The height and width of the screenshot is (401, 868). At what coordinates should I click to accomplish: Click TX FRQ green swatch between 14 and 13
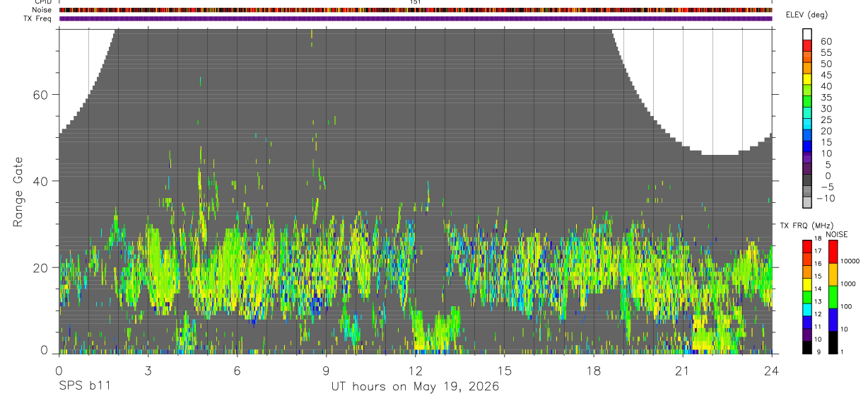pyautogui.click(x=807, y=296)
